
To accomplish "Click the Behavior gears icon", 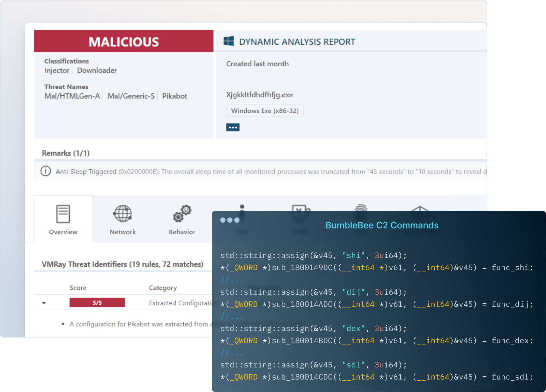I will tap(182, 213).
